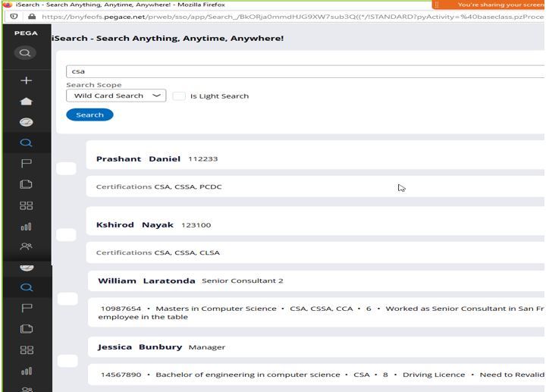Screen dimensions: 549x392
Task: Click the search input containing csa
Action: pos(305,71)
